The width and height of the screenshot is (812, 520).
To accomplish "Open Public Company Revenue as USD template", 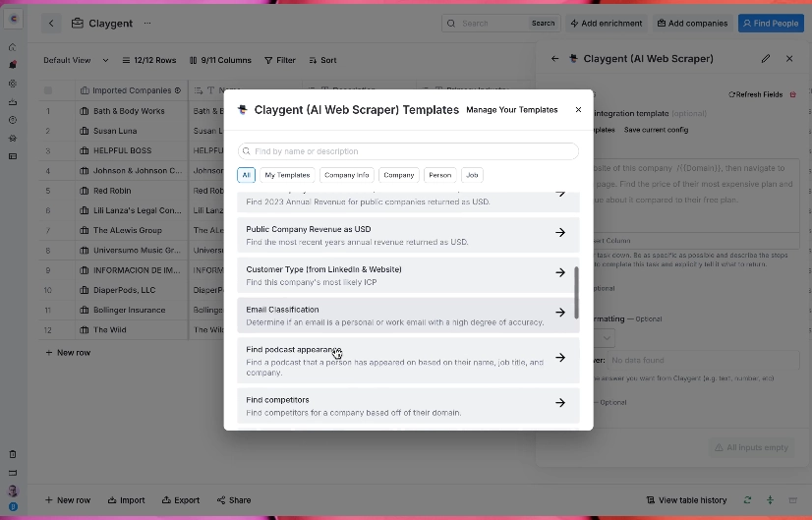I will 408,235.
